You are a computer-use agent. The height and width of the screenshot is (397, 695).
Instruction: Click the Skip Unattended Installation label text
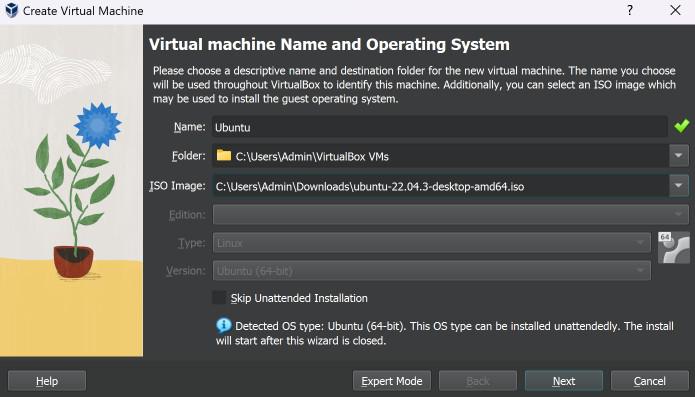click(299, 298)
